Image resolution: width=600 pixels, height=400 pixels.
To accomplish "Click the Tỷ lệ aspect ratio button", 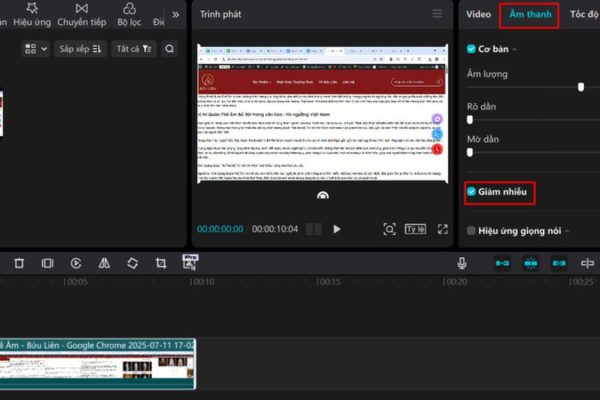I will (x=415, y=229).
